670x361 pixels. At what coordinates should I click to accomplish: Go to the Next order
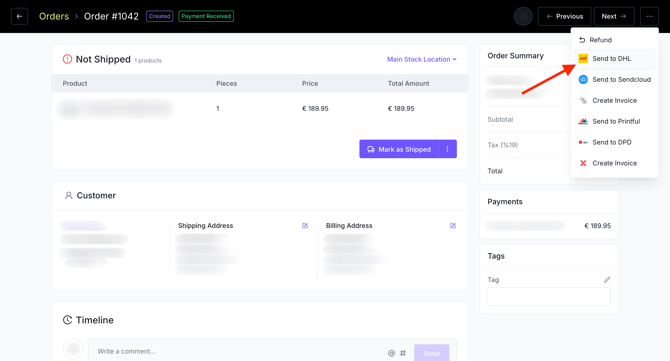tap(614, 16)
